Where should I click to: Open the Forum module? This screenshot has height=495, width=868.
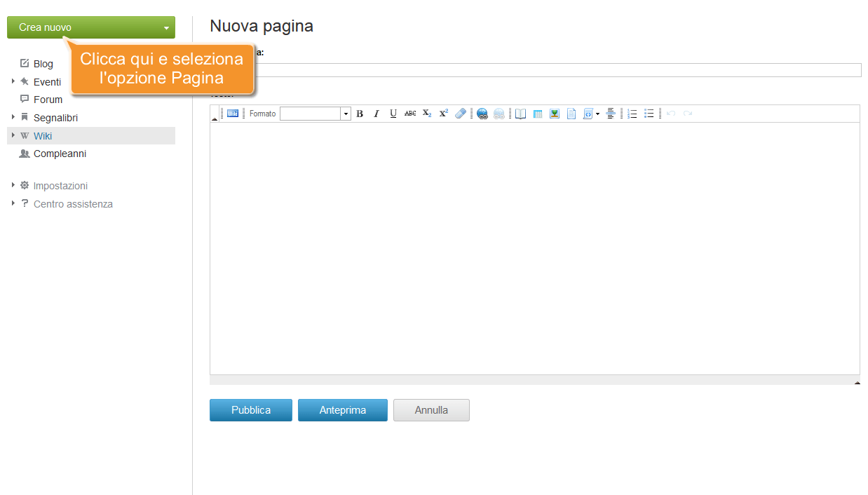pos(48,100)
